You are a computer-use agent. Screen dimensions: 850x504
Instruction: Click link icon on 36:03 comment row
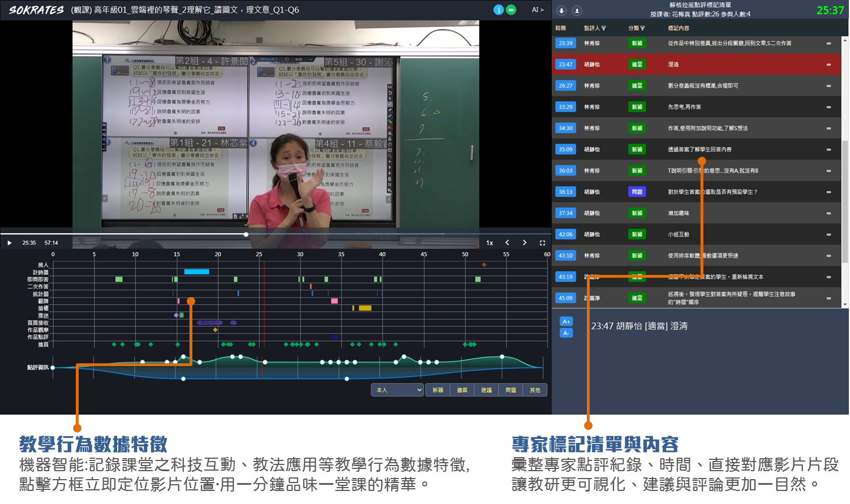pyautogui.click(x=828, y=171)
